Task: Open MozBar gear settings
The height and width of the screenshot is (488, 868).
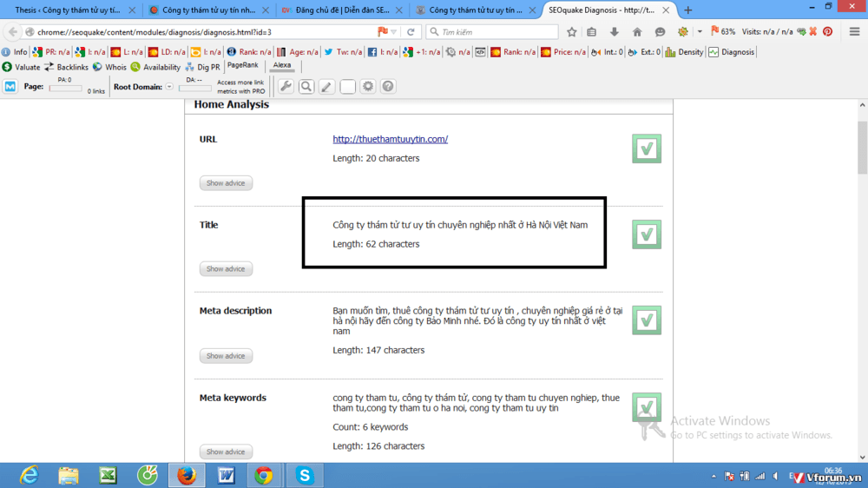Action: 367,87
